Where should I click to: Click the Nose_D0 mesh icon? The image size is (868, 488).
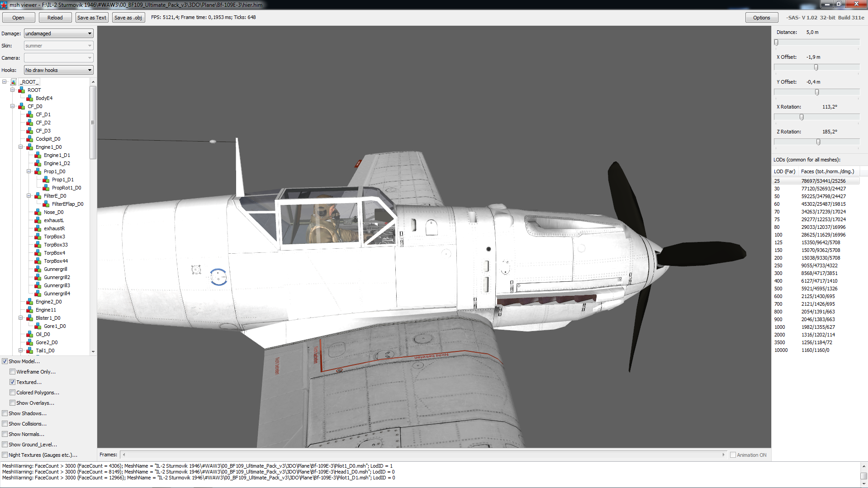[x=38, y=212]
